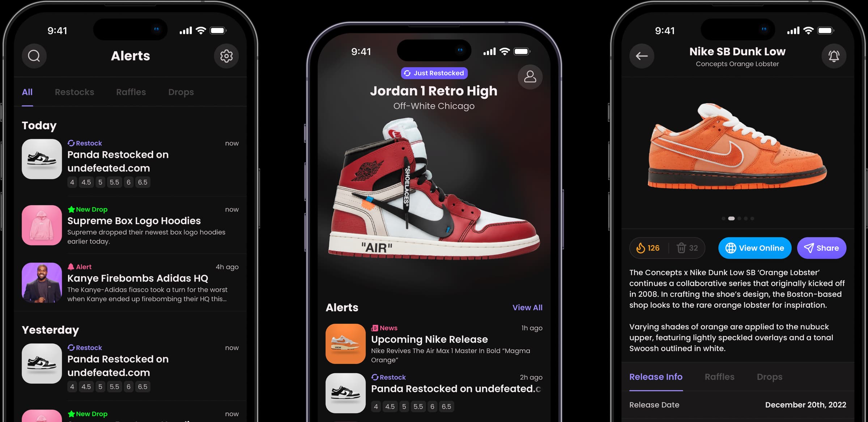Click View All alerts on Jordan 1 screen
The image size is (868, 422).
click(527, 307)
